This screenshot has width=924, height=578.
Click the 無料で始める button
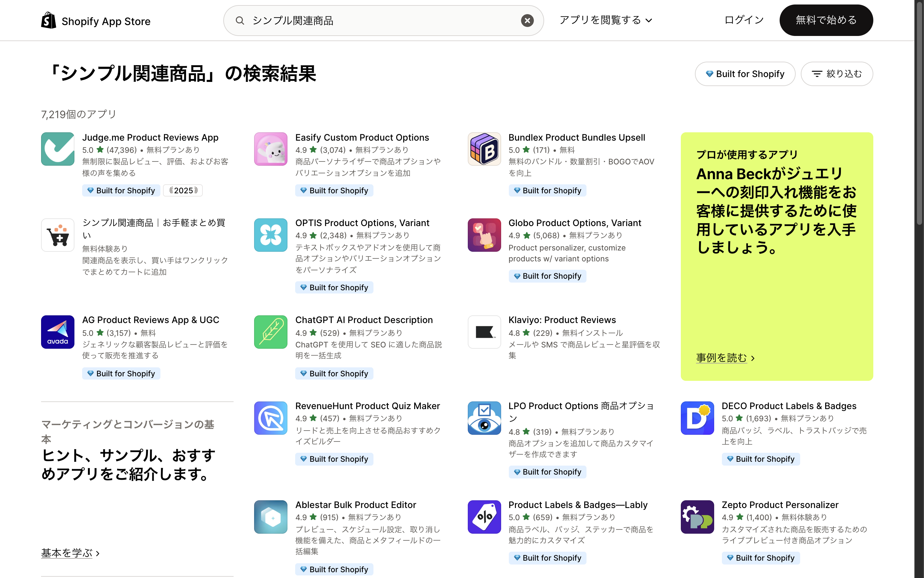coord(826,20)
